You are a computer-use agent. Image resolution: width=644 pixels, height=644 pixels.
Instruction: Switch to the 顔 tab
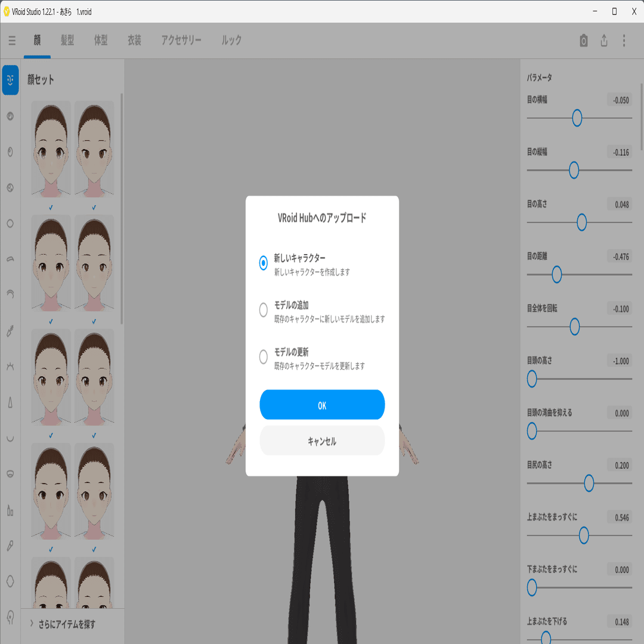point(37,41)
